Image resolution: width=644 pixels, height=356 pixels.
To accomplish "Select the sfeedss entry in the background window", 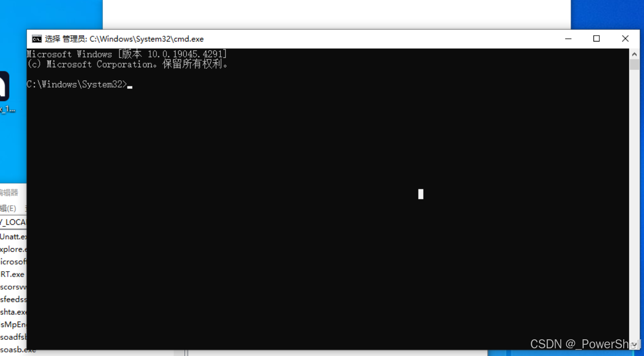I will 14,299.
